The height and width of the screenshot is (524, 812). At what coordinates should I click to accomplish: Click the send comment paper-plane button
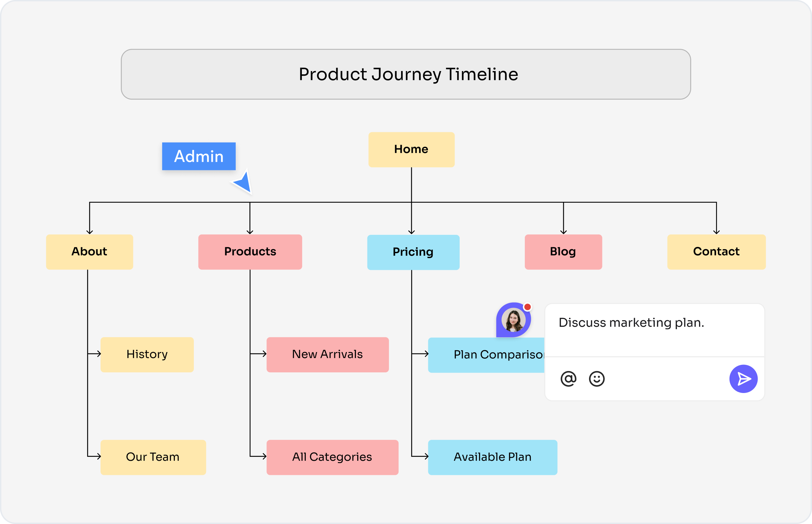743,379
